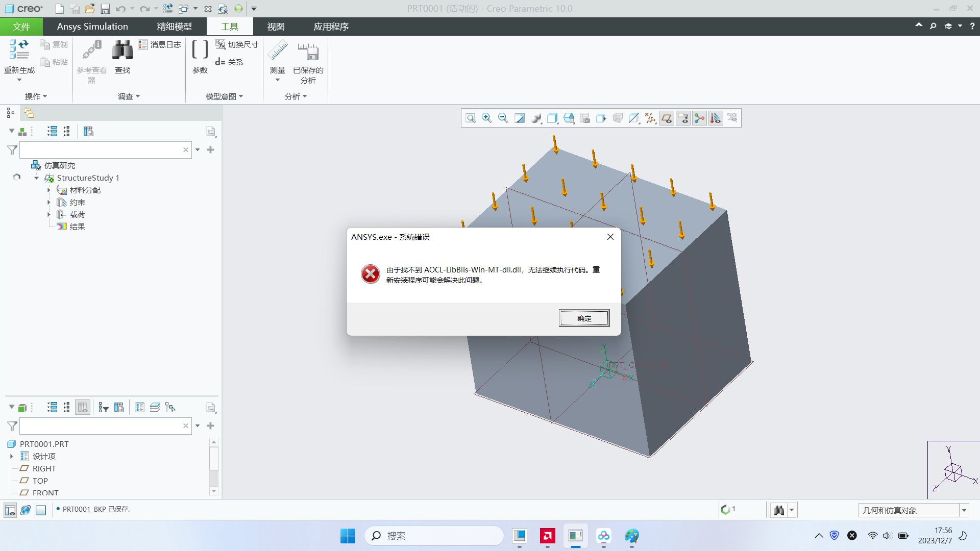Open the 文件 menu
Viewport: 980px width, 551px height.
click(x=21, y=26)
